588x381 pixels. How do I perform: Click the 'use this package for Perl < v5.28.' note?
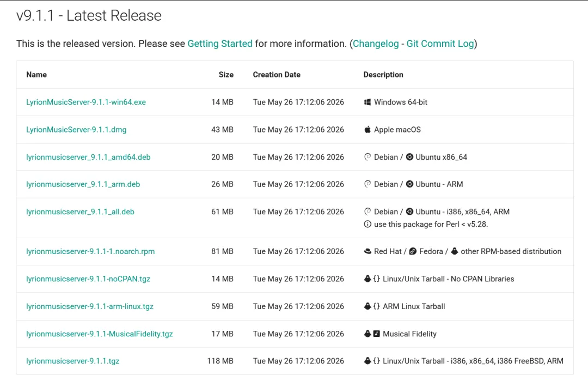tap(431, 224)
